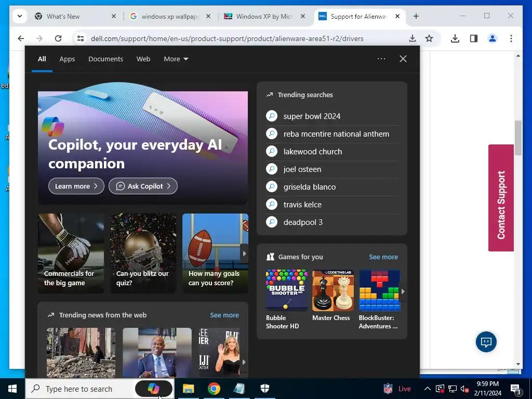Select the Apps search filter

(x=67, y=59)
